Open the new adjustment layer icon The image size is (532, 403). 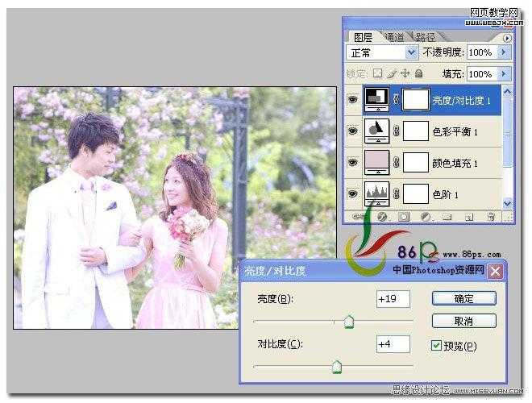(426, 217)
